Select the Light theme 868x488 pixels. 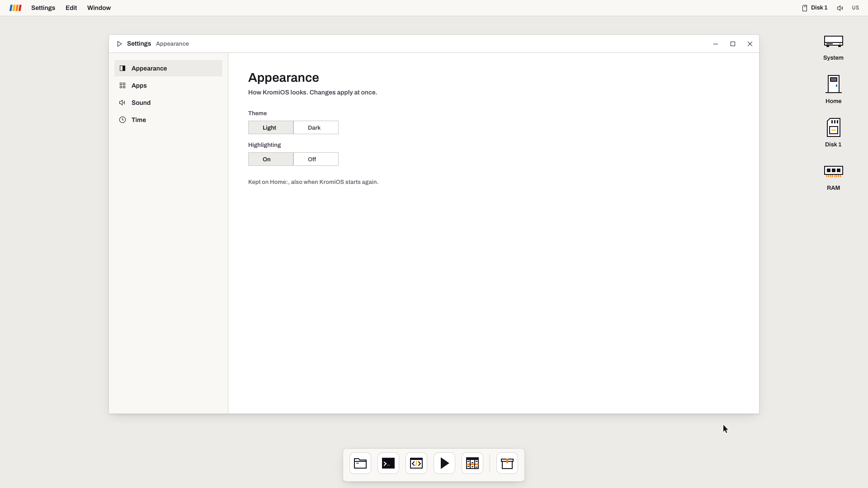point(271,127)
